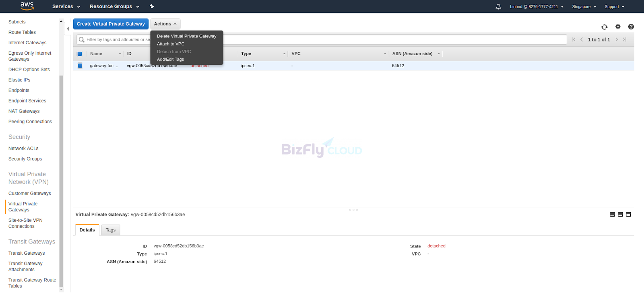This screenshot has height=295, width=644.
Task: Open the Services dropdown
Action: [x=66, y=6]
